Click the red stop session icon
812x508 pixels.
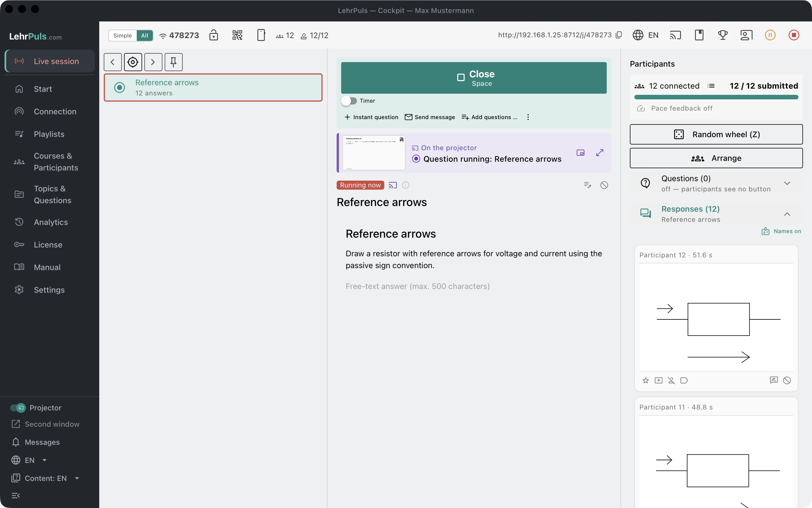pyautogui.click(x=794, y=35)
